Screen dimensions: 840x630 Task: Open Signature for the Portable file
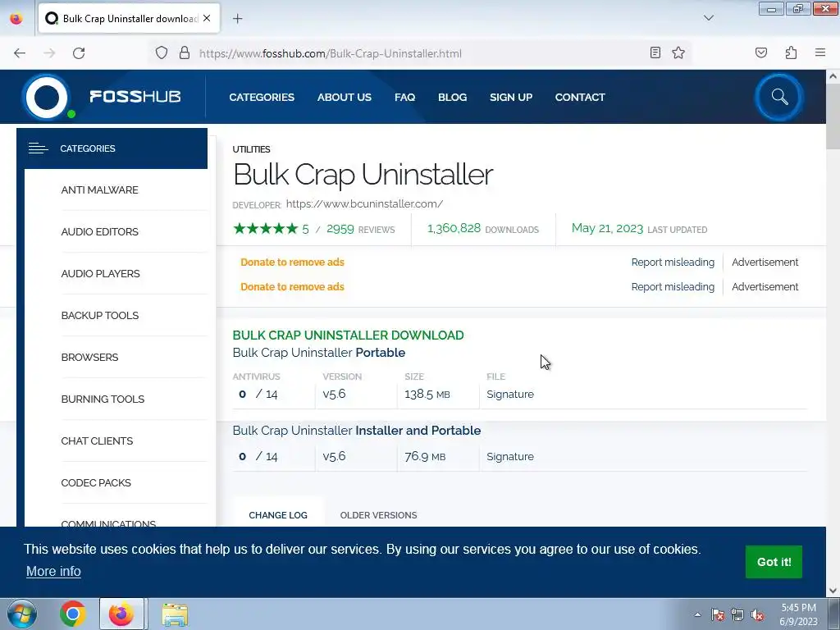510,395
